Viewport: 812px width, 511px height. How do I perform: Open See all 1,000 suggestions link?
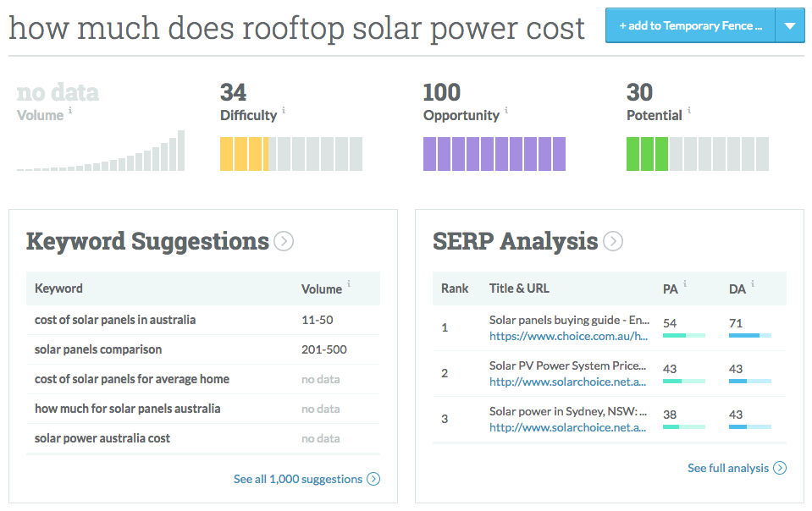pos(306,479)
